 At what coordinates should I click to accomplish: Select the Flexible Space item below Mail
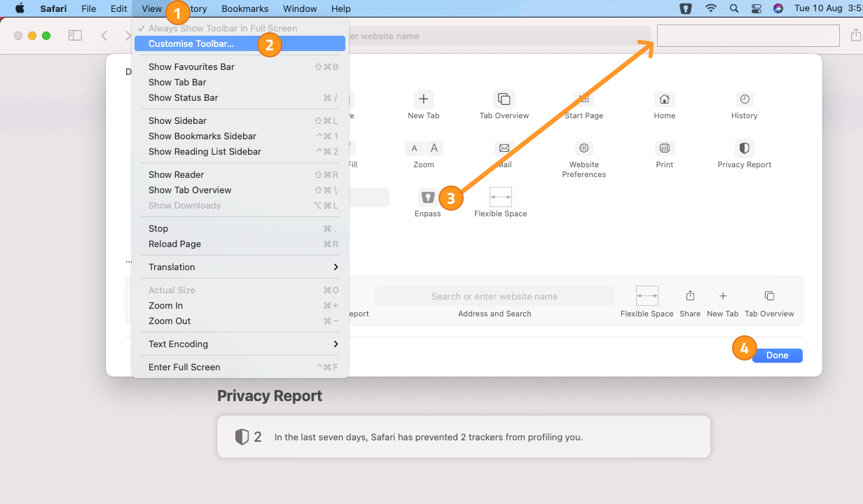tap(501, 203)
